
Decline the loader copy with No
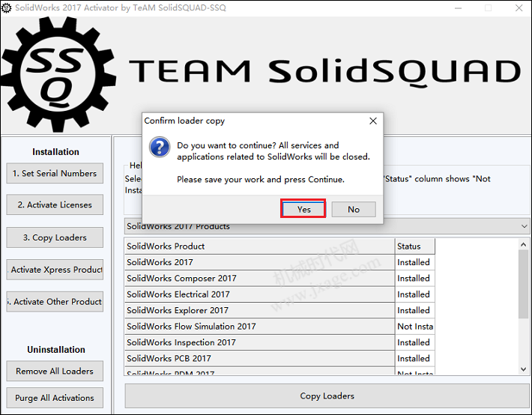pyautogui.click(x=354, y=209)
